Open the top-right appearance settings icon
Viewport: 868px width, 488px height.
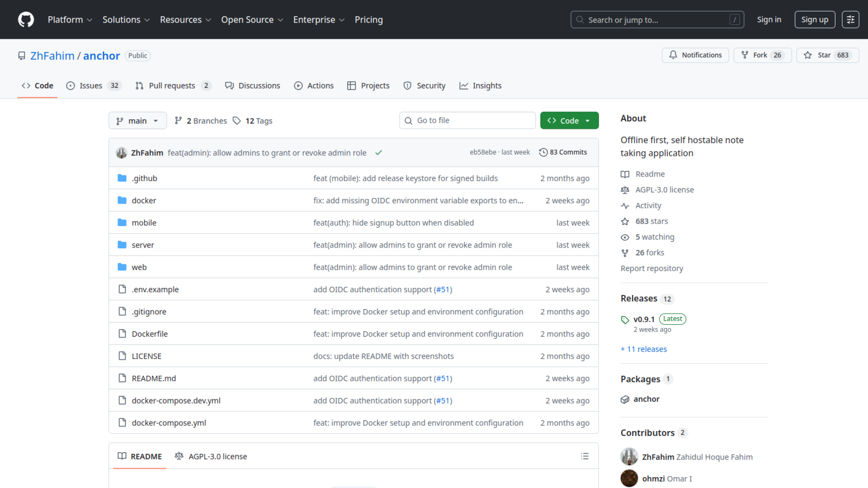(x=850, y=20)
